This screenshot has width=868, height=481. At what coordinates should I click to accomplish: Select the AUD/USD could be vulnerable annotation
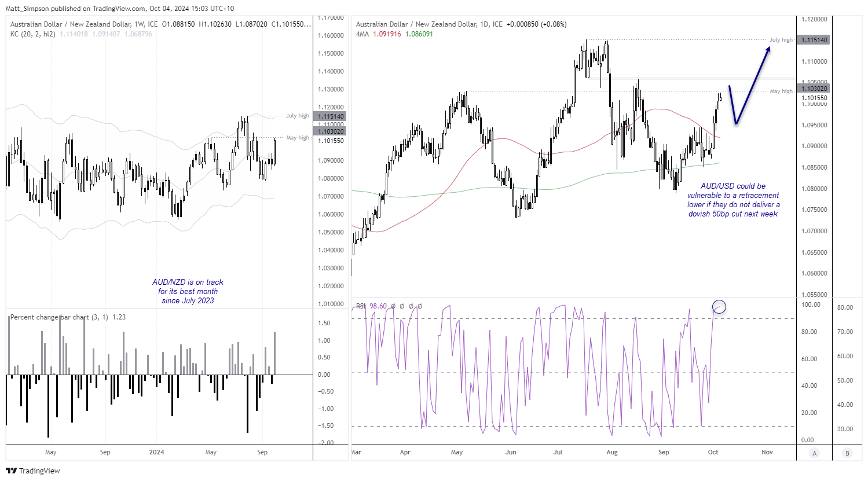click(733, 200)
